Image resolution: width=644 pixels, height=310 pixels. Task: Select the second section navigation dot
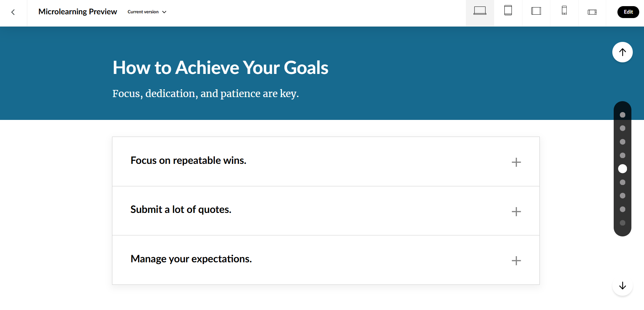tap(622, 128)
